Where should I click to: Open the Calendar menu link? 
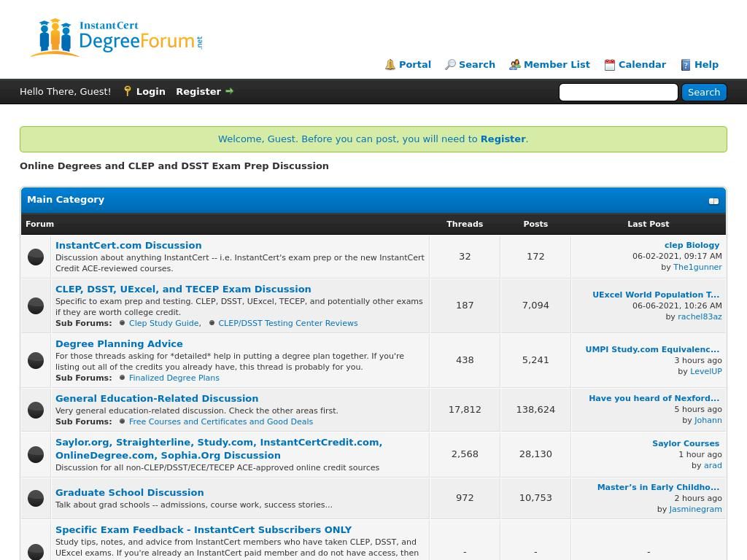(x=642, y=64)
